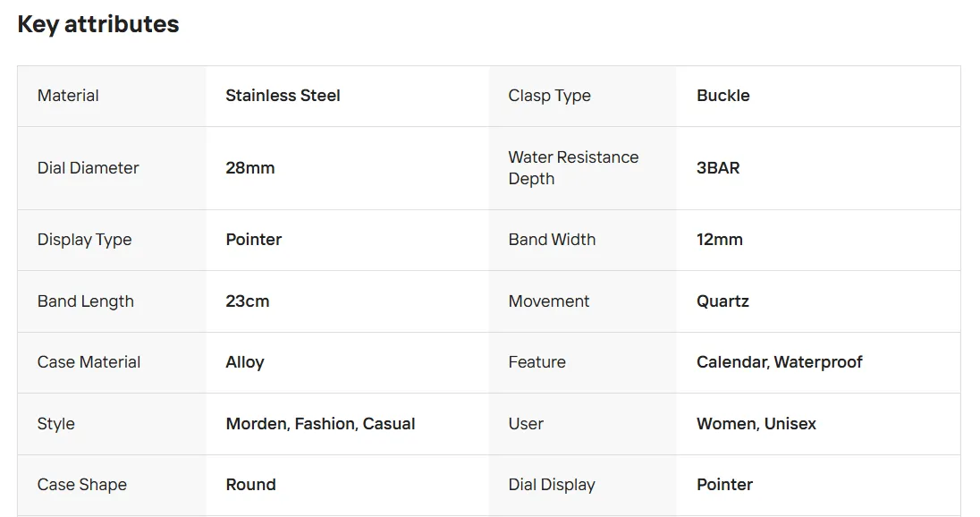Select the 12mm band width value
Viewport: 980px width, 517px height.
[x=719, y=240]
